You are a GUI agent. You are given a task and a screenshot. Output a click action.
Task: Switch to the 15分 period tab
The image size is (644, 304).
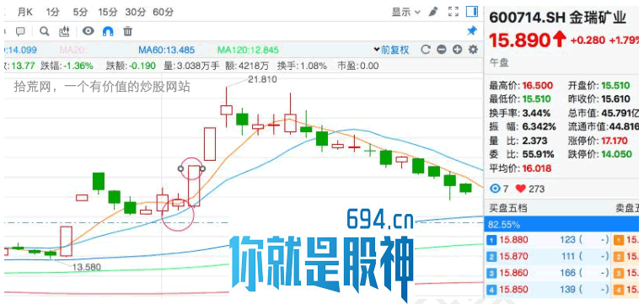click(x=108, y=13)
